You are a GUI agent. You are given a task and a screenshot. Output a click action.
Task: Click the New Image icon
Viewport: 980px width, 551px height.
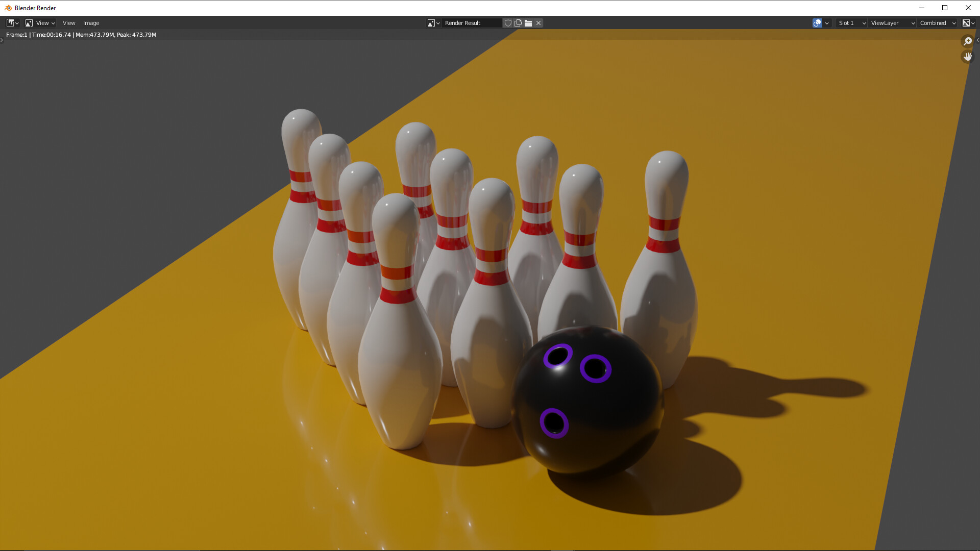[518, 23]
